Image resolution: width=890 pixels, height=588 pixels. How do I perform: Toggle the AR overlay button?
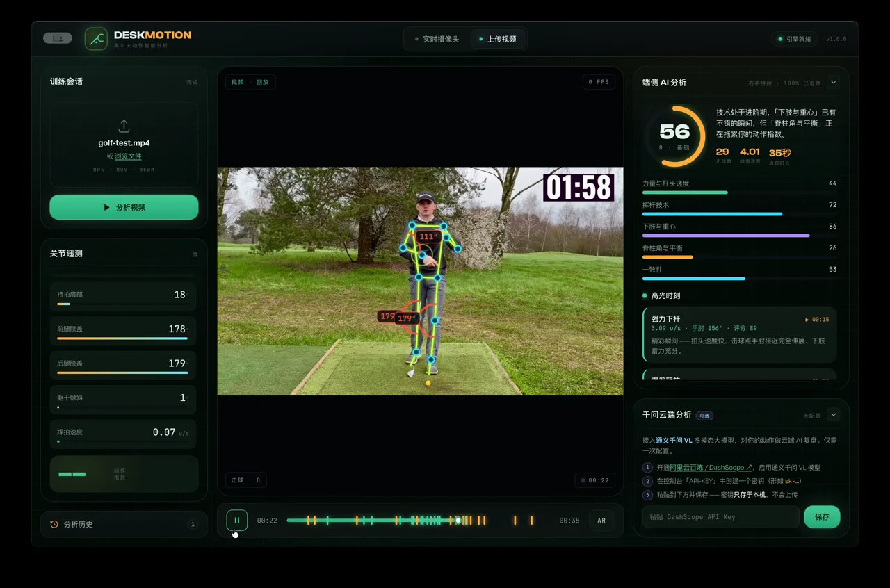pos(601,521)
